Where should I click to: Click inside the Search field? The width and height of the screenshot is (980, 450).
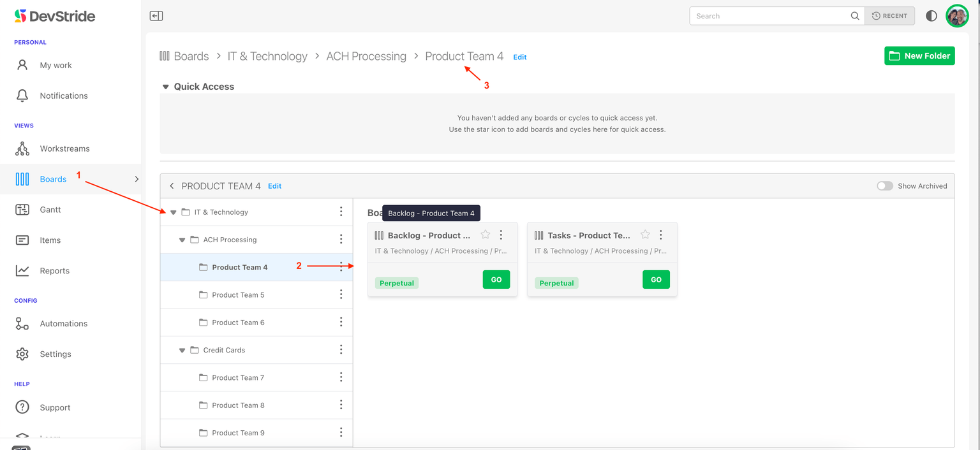(766, 15)
